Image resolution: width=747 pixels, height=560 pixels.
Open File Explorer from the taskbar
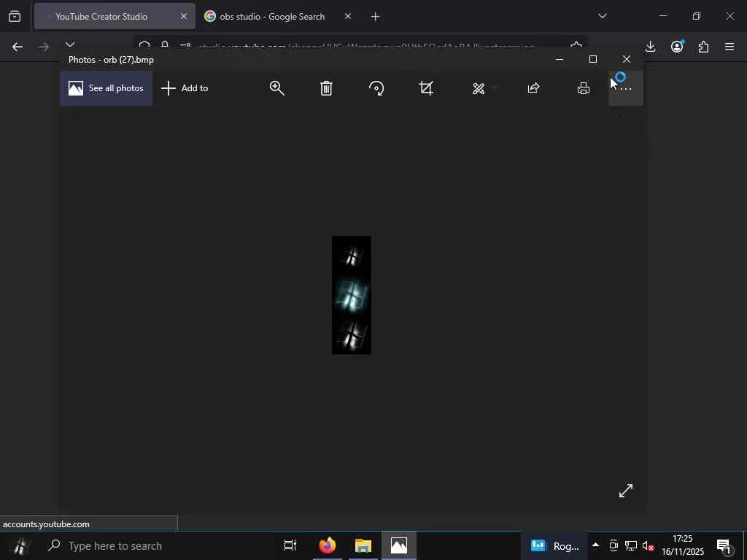click(x=363, y=545)
